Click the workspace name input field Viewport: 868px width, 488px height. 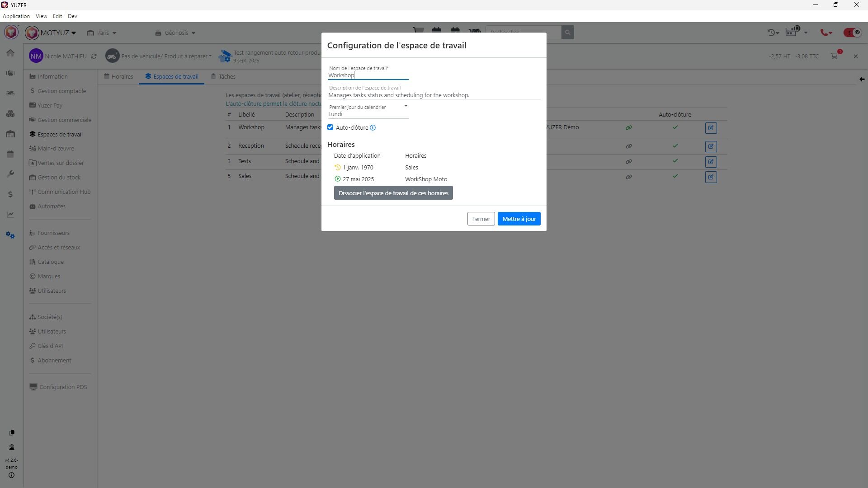(368, 75)
